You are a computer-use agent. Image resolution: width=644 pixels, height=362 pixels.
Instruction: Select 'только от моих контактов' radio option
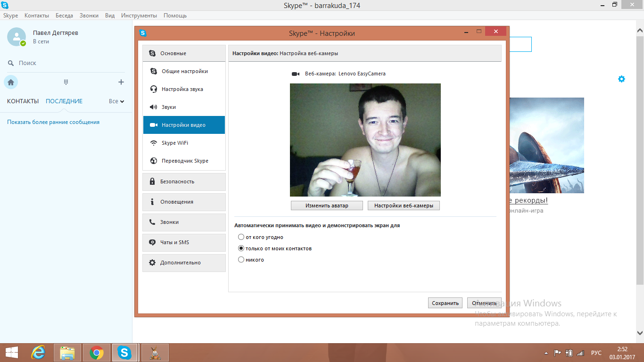click(x=241, y=248)
